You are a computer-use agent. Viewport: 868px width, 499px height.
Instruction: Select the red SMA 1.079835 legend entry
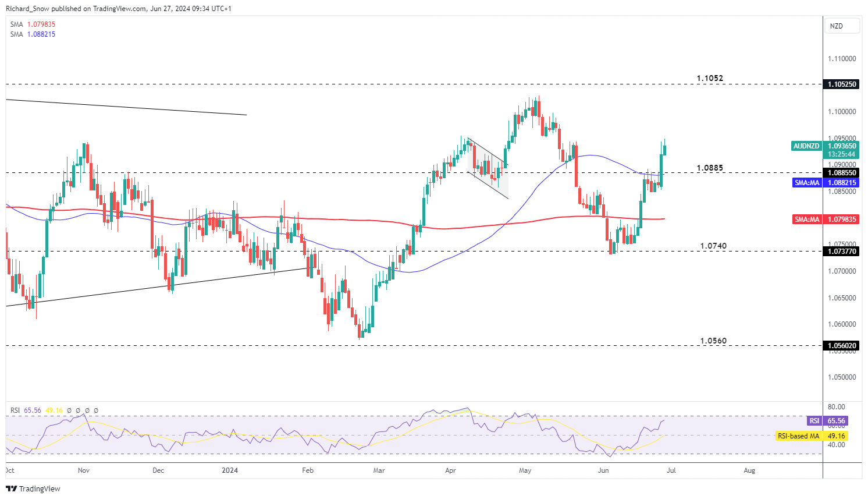pyautogui.click(x=33, y=24)
